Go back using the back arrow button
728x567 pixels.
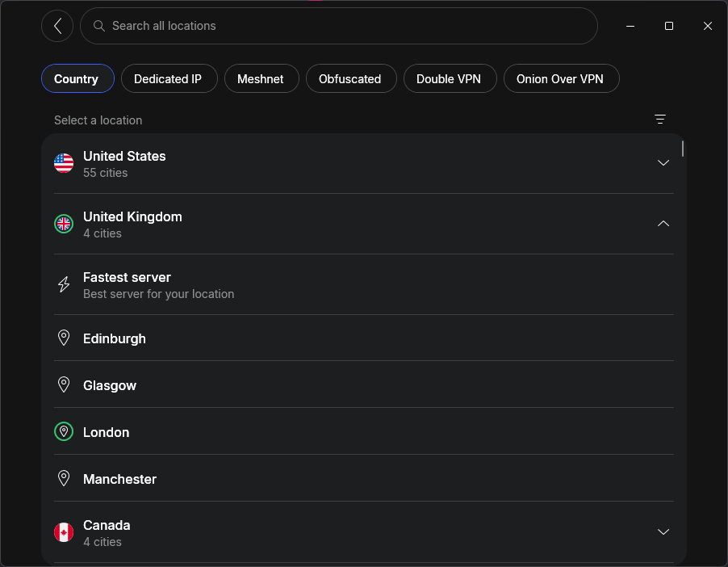pyautogui.click(x=57, y=26)
